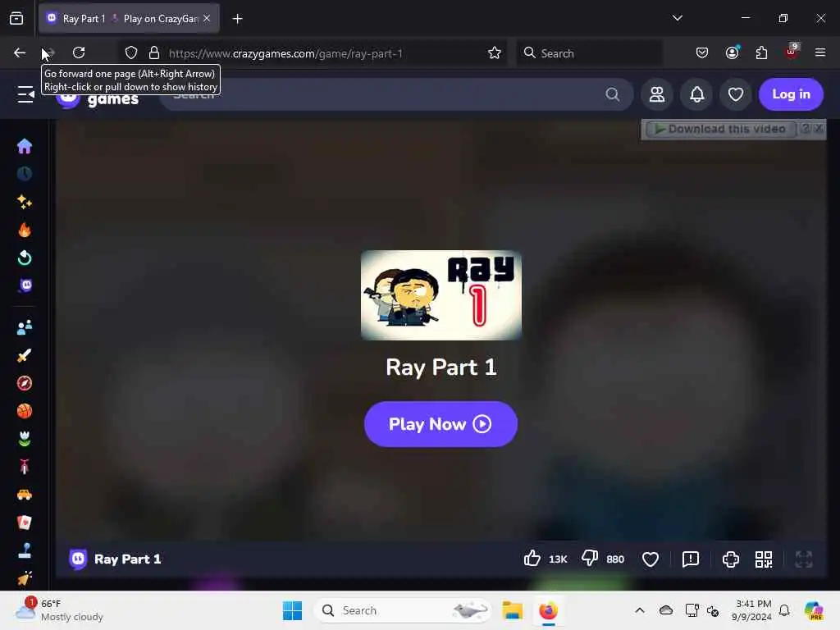
Task: Open the blue joystick category icon in sidebar
Action: point(24,550)
